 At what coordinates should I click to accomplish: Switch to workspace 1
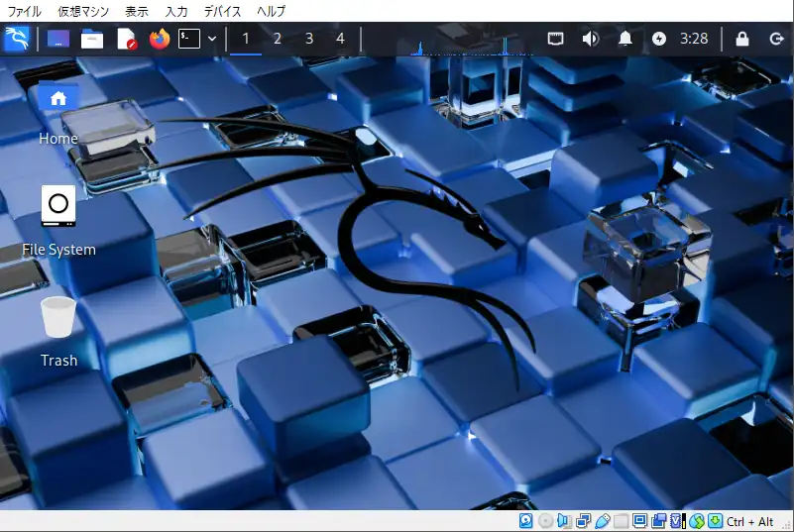[246, 39]
